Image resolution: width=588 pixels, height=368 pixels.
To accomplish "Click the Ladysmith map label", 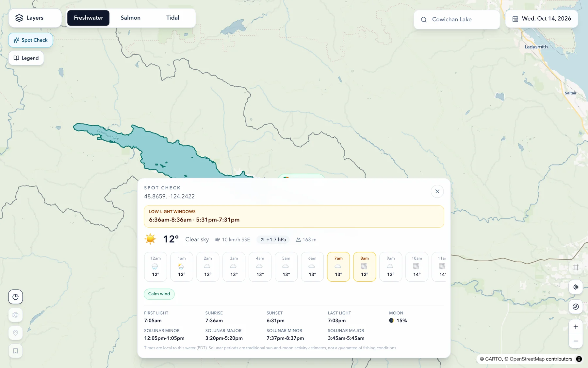I will [536, 47].
